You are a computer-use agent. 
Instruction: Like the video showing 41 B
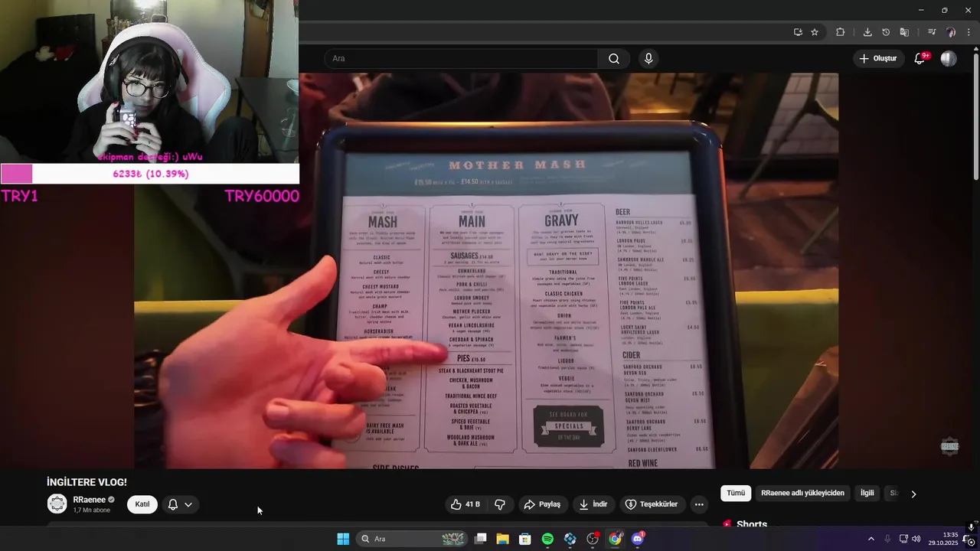click(x=465, y=504)
